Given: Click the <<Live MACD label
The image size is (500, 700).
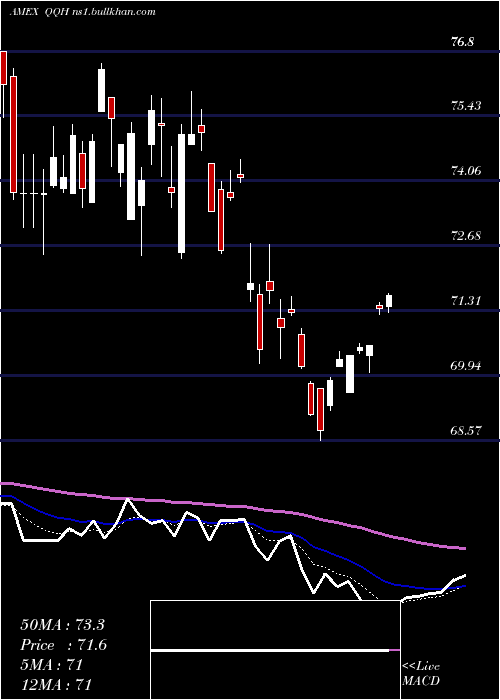Looking at the screenshot, I should (x=421, y=674).
